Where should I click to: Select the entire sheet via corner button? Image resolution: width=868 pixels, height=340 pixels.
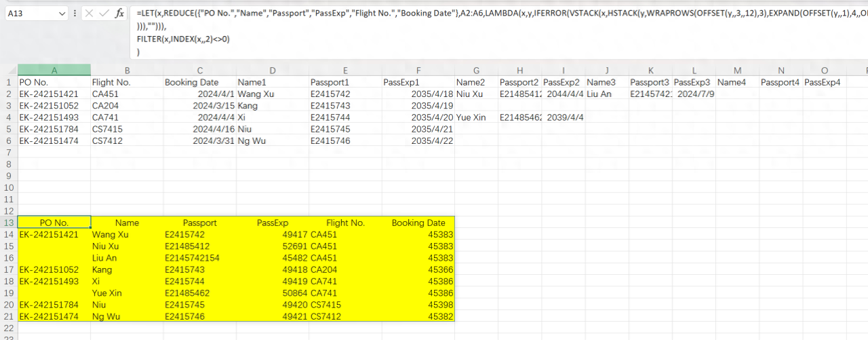click(8, 70)
